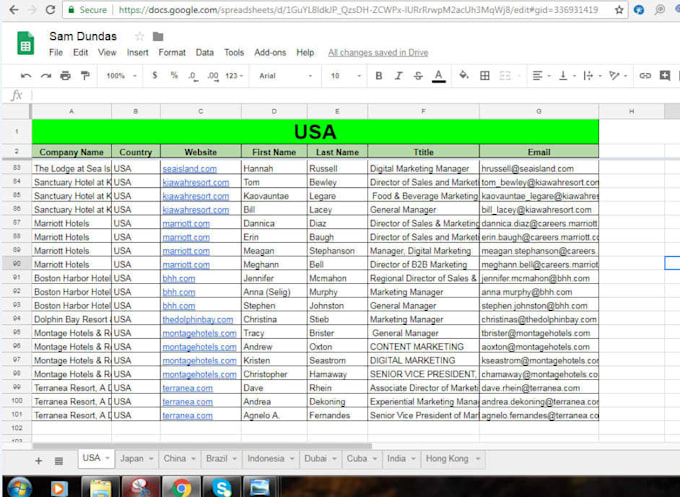Open the View menu
This screenshot has width=680, height=497.
(107, 52)
